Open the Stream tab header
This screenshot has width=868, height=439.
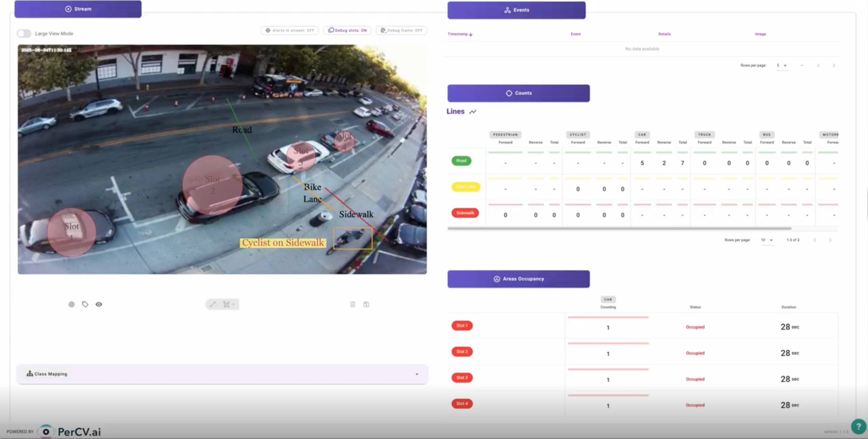78,9
